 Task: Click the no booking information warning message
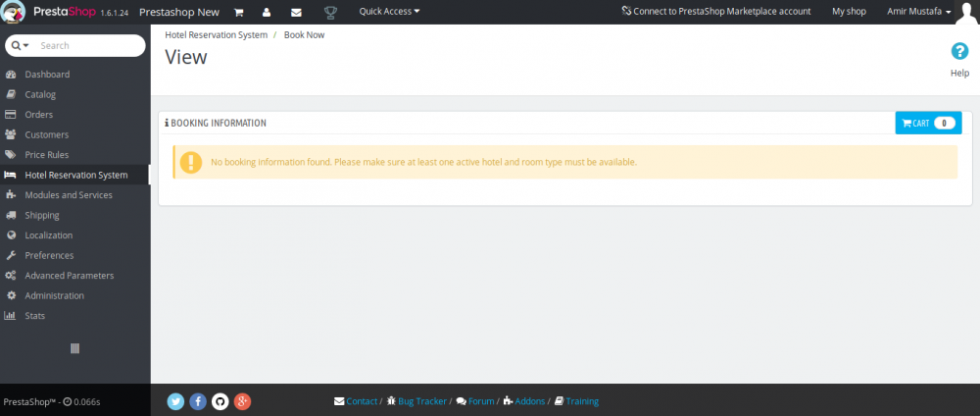[565, 162]
